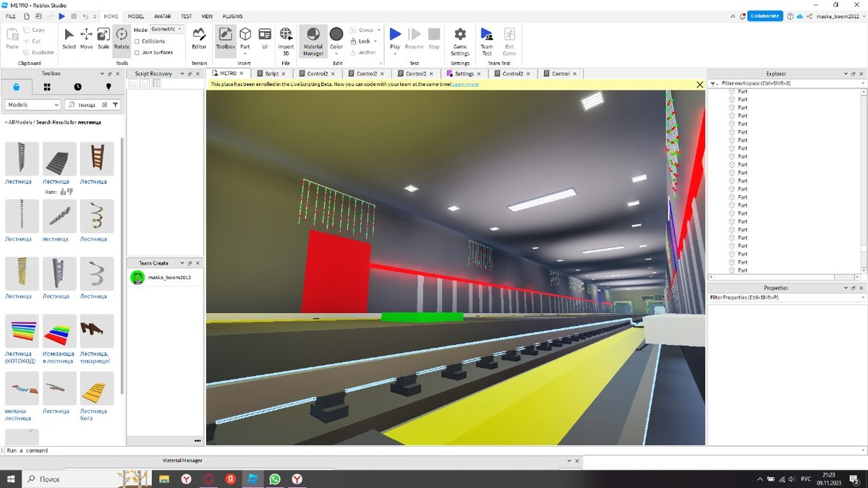868x488 pixels.
Task: Click the quick-access run arrow in title toolbar
Action: point(61,16)
